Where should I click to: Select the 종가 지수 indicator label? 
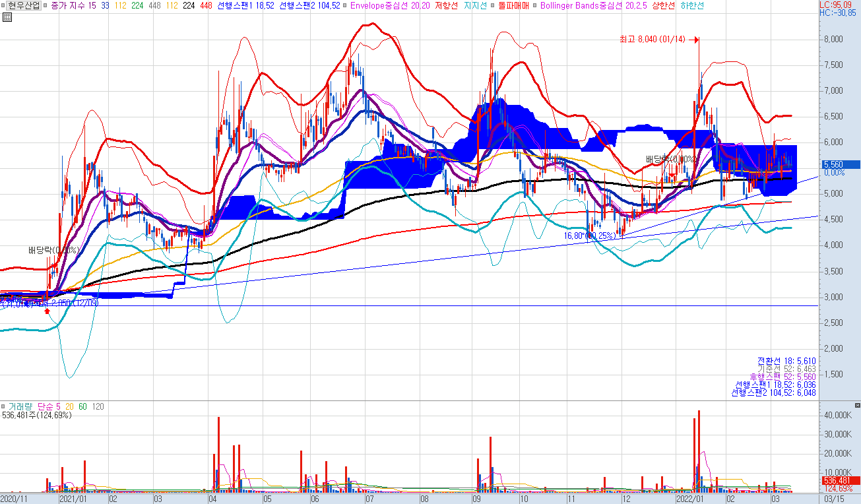(68, 5)
